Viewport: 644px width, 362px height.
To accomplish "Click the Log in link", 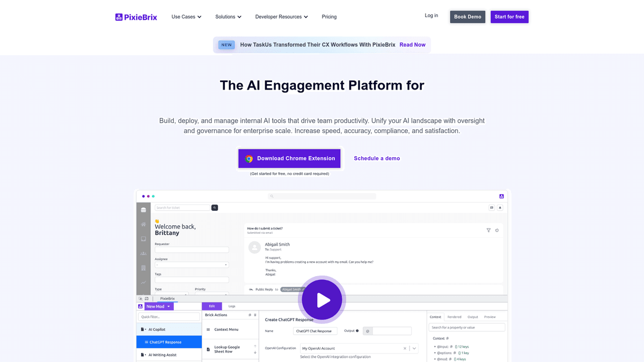I will pos(431,16).
